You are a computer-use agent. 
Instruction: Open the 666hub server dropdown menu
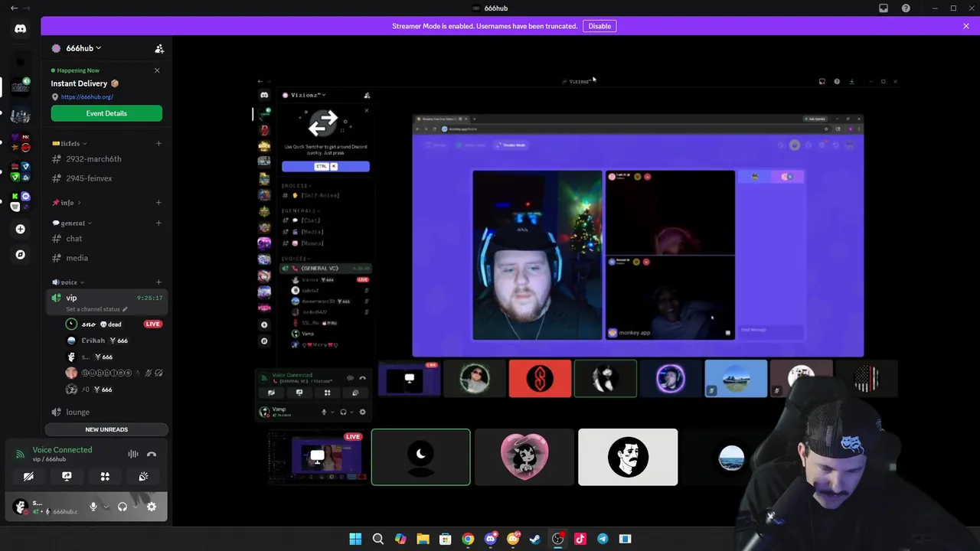tap(77, 48)
